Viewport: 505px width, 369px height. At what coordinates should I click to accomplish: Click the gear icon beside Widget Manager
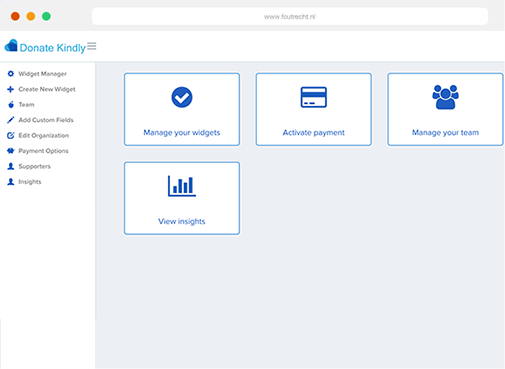(x=11, y=74)
